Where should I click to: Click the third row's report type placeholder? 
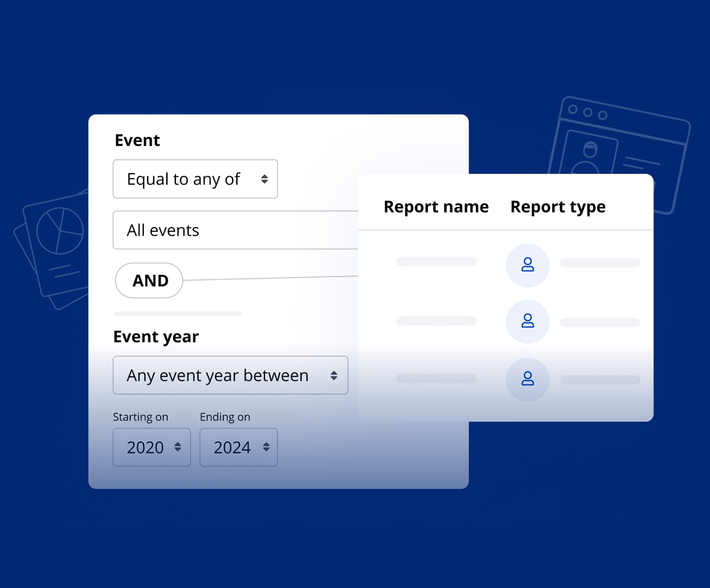tap(600, 380)
